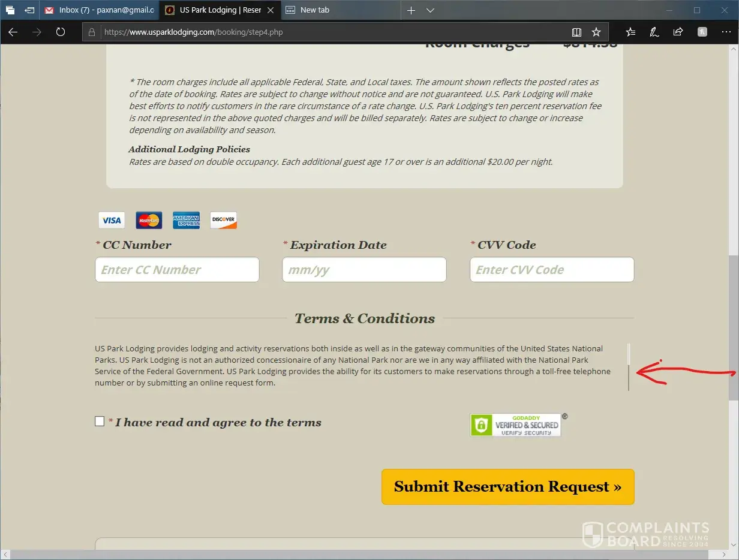Click the Additional Lodging Policies heading
Image resolution: width=739 pixels, height=560 pixels.
(x=189, y=149)
